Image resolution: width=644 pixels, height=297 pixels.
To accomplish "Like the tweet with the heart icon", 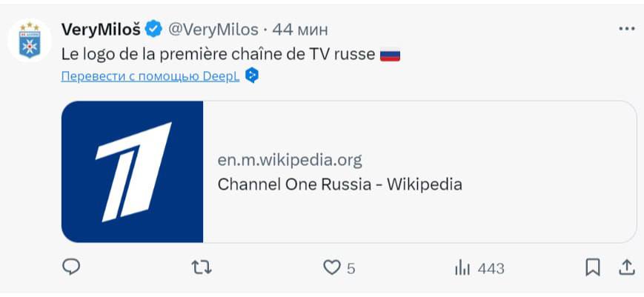I will tap(332, 267).
